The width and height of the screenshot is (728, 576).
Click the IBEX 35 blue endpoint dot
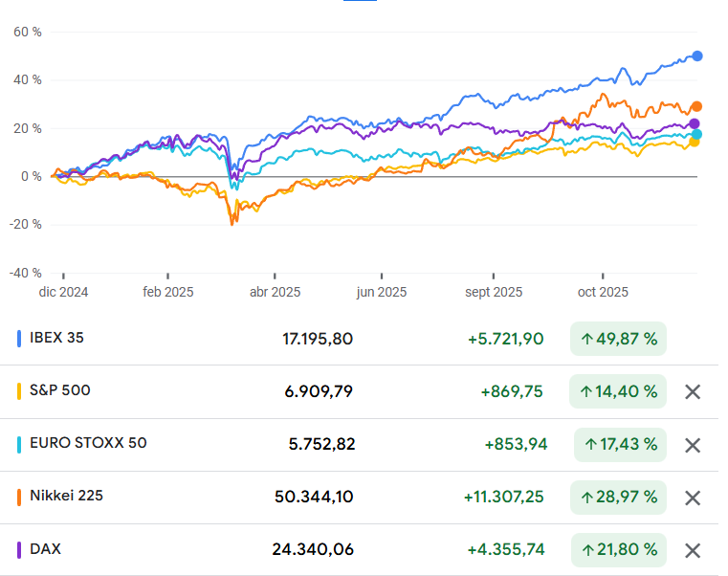[x=697, y=56]
